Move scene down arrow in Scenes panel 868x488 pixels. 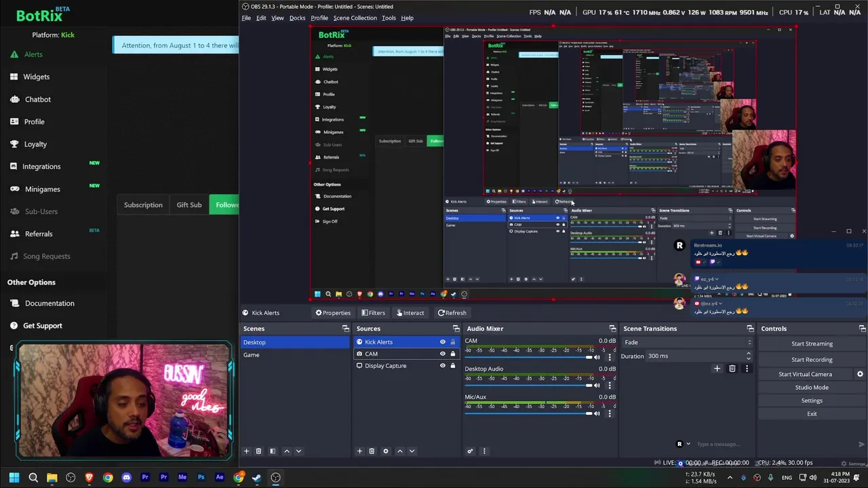pos(298,451)
